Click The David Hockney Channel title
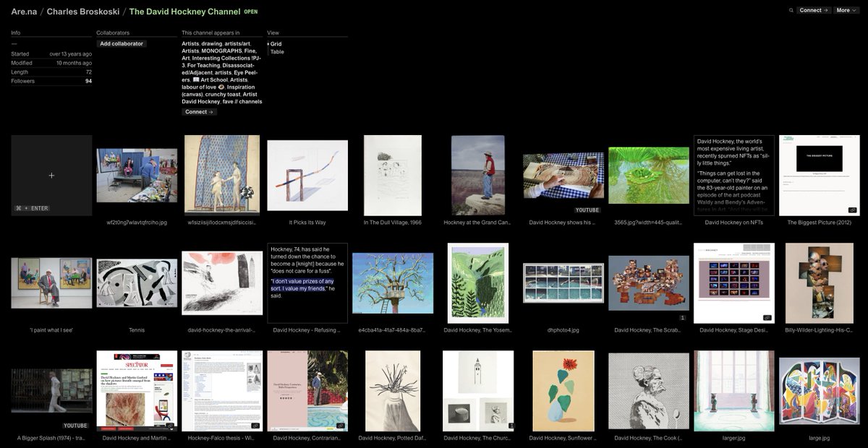Screen dimensions: 868x448 click(x=183, y=12)
